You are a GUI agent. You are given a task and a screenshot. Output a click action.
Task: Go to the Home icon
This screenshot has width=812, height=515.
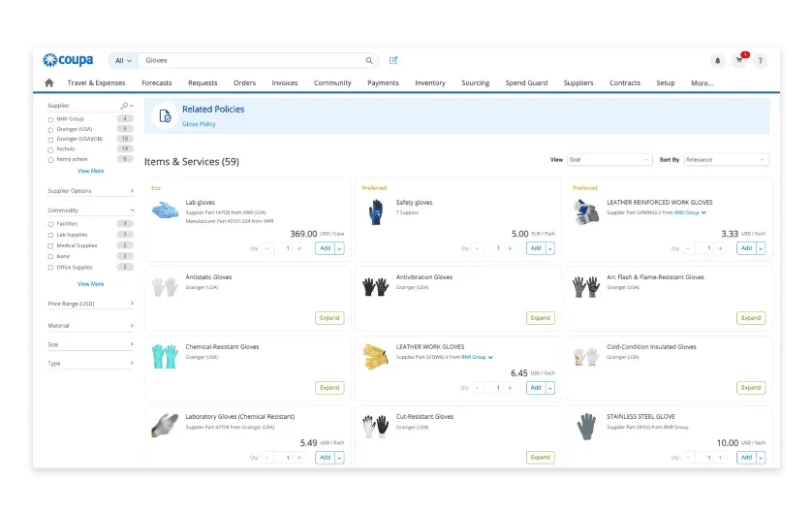[49, 82]
